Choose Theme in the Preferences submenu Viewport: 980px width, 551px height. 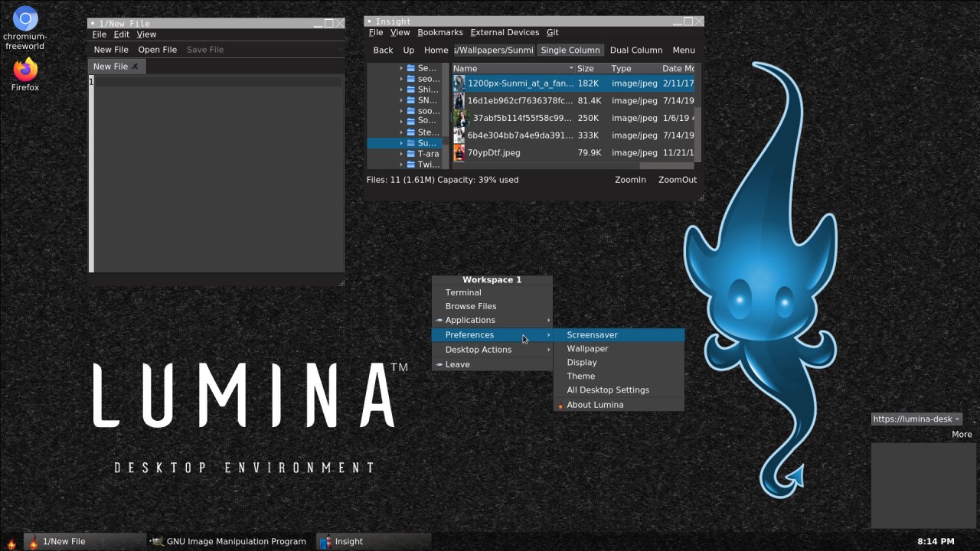coord(619,377)
